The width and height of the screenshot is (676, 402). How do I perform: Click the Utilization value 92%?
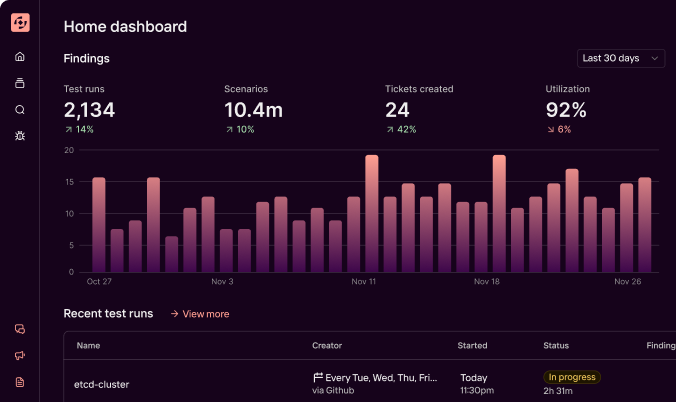(x=566, y=110)
